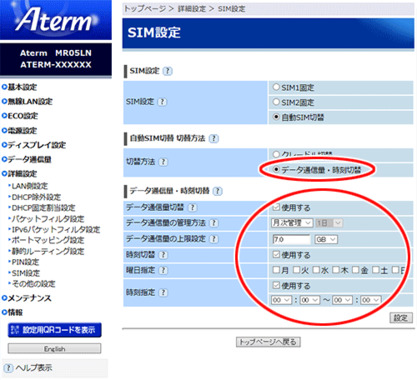
Task: Expand 基本設定 in sidebar
Action: click(x=19, y=87)
